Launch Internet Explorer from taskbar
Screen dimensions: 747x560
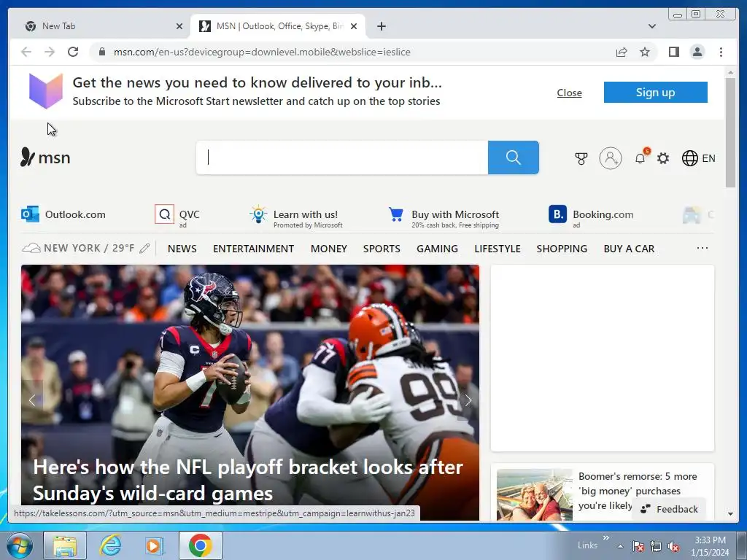[110, 545]
